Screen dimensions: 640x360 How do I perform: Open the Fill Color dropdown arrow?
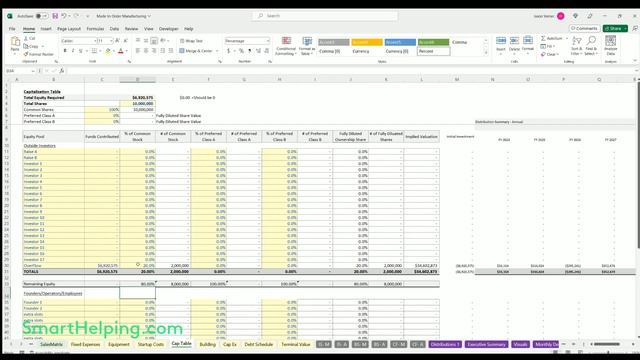click(x=114, y=51)
